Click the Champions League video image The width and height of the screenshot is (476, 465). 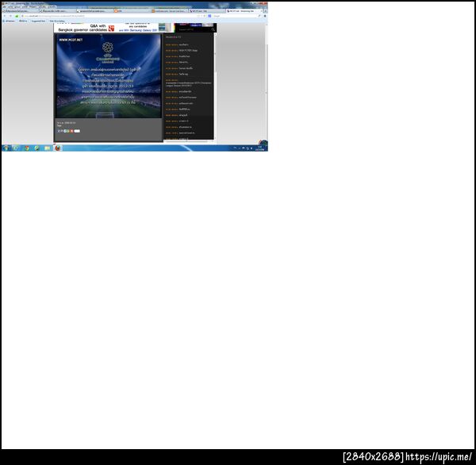click(109, 75)
